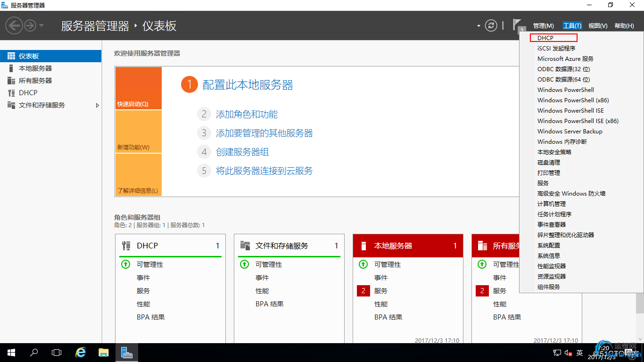Click the 添加要管理的其他服务器 link
Image resolution: width=644 pixels, height=362 pixels.
tap(264, 133)
